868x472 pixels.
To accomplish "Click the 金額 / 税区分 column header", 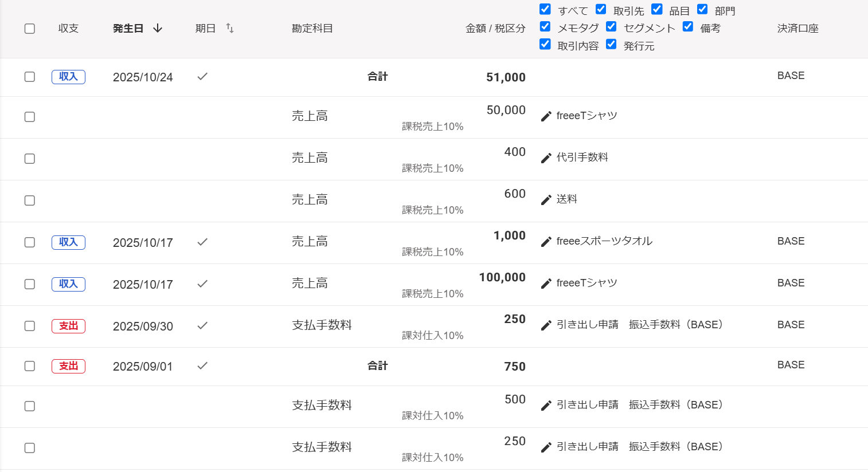I will tap(495, 29).
